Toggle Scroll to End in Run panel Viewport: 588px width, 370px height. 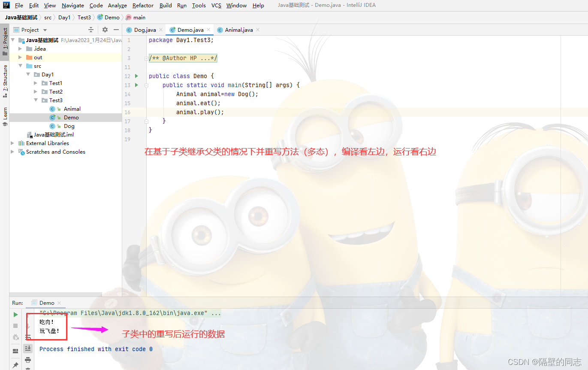[x=28, y=348]
